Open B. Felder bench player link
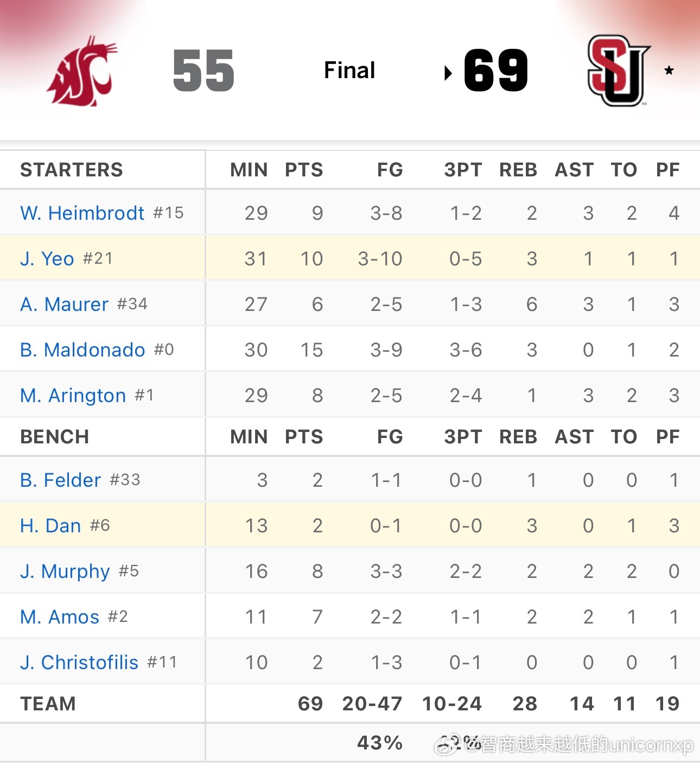The height and width of the screenshot is (763, 700). [x=60, y=480]
